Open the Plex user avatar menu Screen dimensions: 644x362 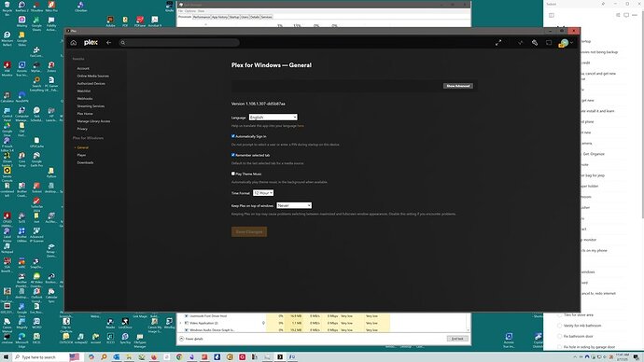[x=565, y=43]
